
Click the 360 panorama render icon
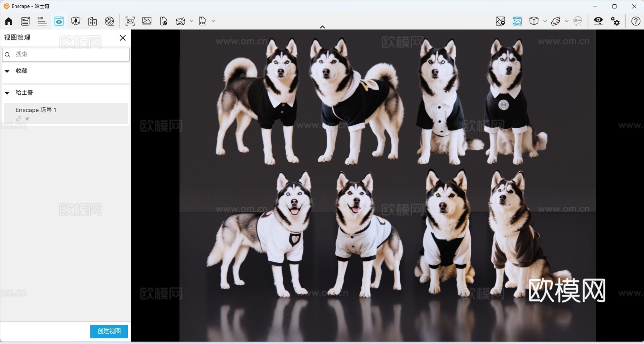coord(180,21)
